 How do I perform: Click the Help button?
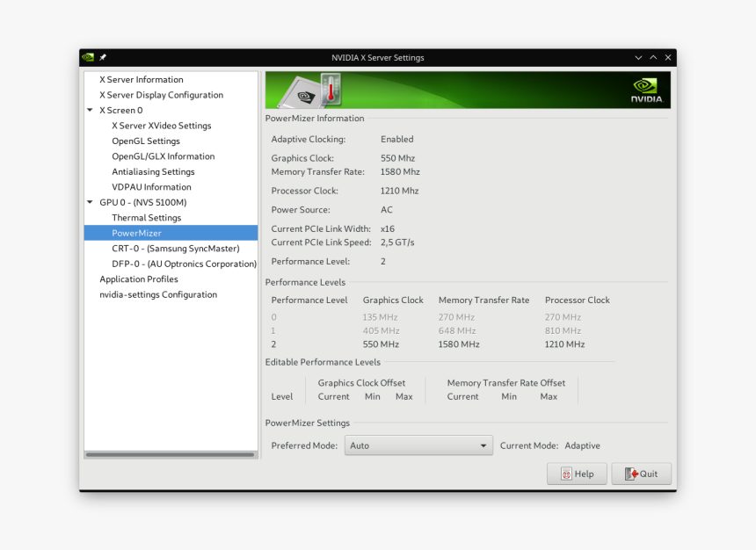577,474
